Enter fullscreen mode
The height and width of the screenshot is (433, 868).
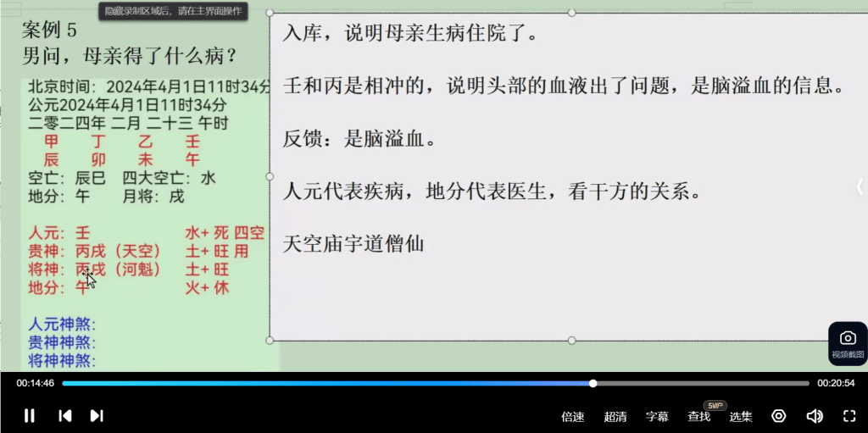[x=849, y=416]
